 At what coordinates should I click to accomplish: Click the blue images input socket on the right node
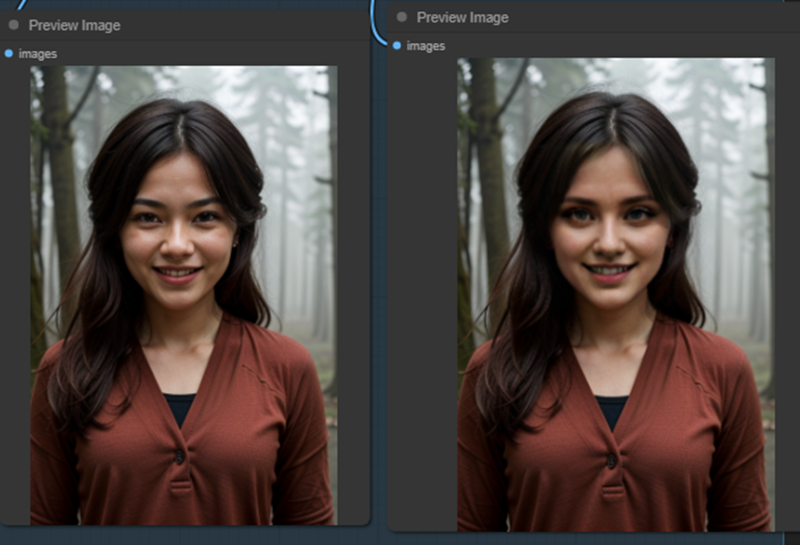(397, 46)
